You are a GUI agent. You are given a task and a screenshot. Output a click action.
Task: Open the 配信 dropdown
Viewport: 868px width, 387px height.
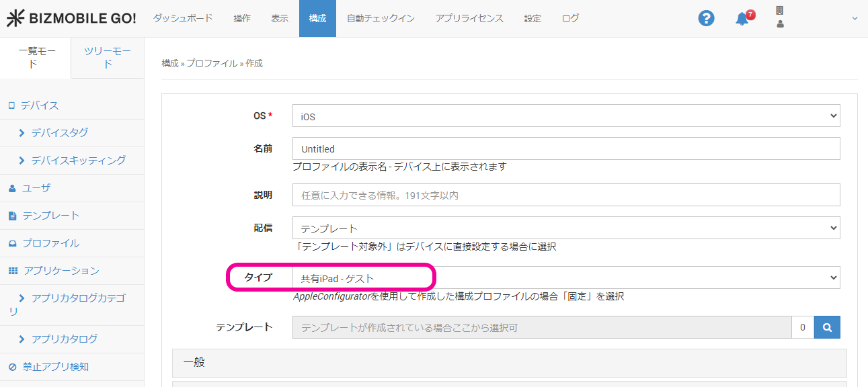click(x=565, y=228)
